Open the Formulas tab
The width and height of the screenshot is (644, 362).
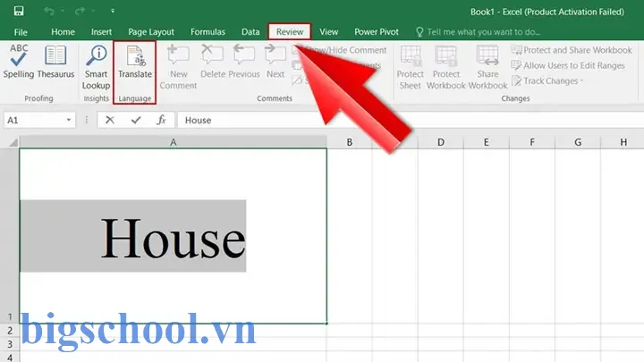(x=208, y=32)
